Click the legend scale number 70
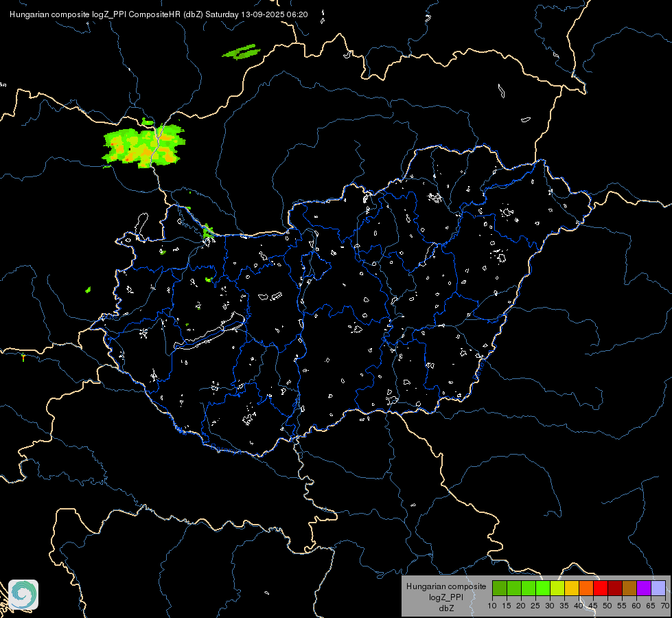Screen dimensions: 672x618 point(665,606)
